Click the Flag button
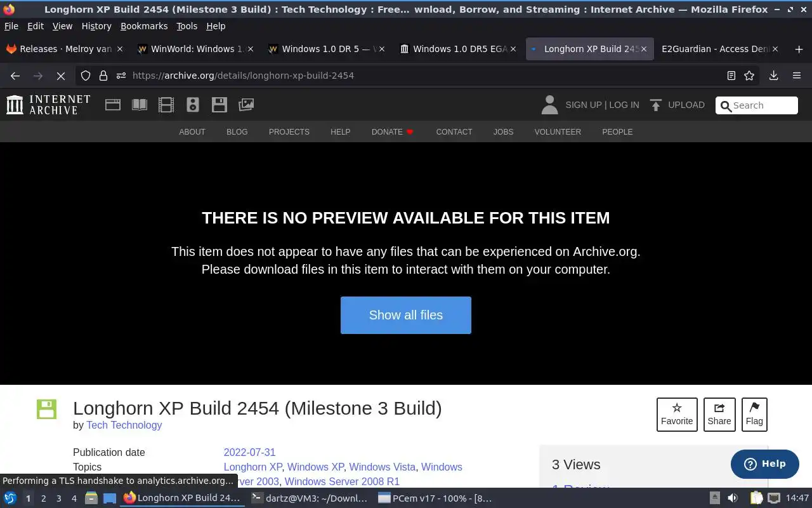The width and height of the screenshot is (812, 508). [754, 414]
